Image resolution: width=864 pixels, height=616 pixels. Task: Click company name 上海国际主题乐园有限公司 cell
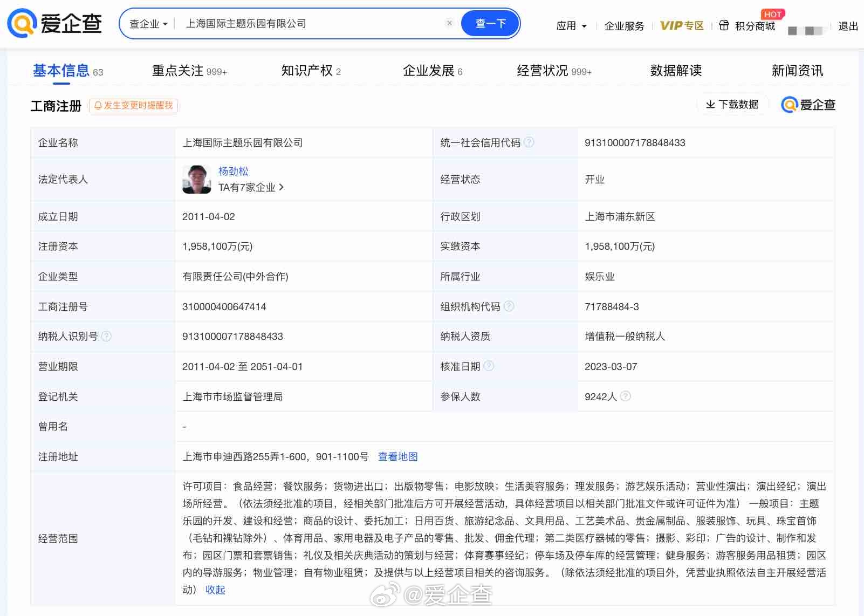(243, 142)
